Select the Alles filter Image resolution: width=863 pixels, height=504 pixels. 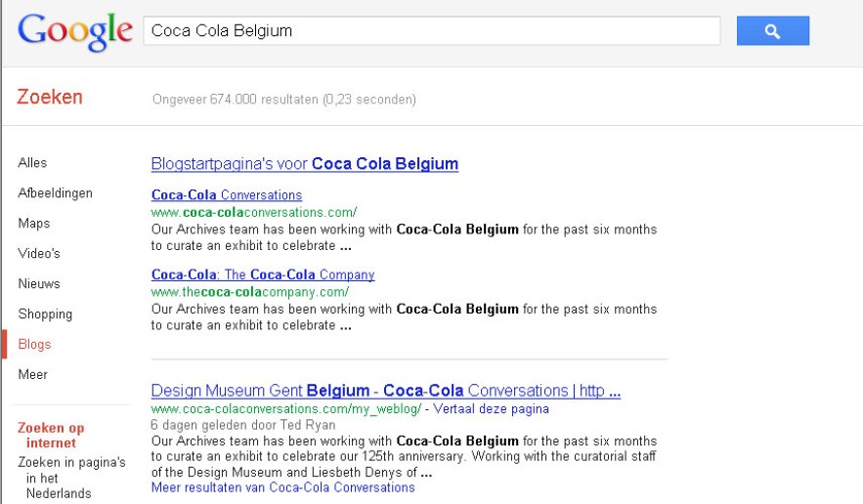click(32, 163)
